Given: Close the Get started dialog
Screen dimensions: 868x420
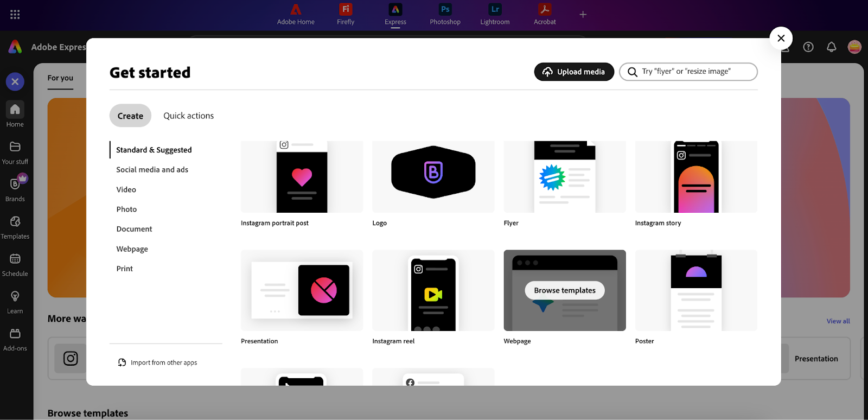Looking at the screenshot, I should pos(781,38).
